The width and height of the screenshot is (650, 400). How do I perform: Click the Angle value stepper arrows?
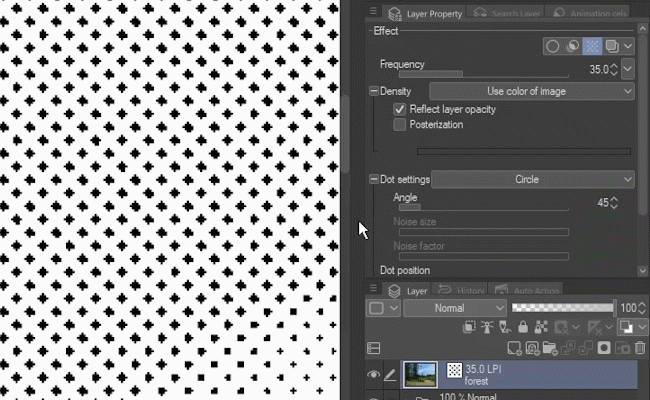tap(614, 203)
